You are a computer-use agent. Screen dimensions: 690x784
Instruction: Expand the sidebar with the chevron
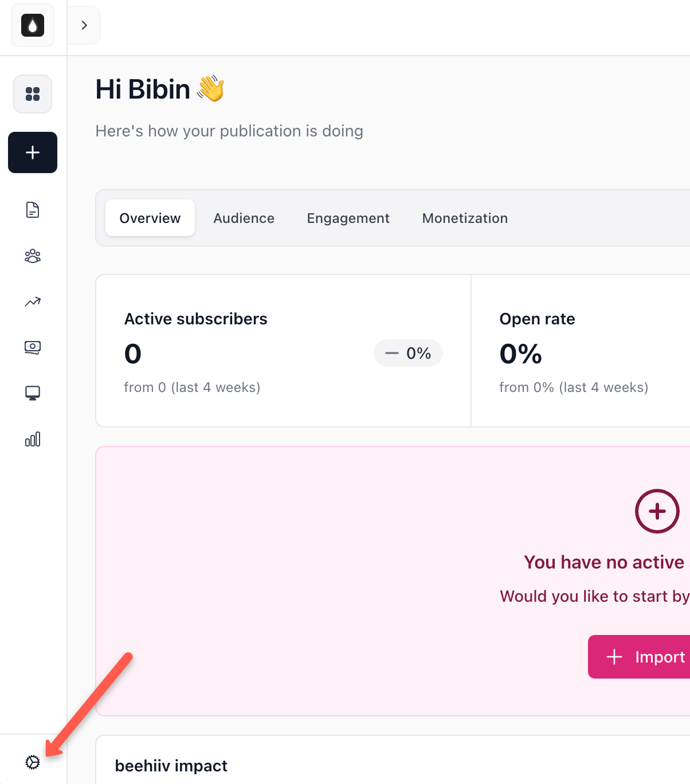pyautogui.click(x=84, y=25)
